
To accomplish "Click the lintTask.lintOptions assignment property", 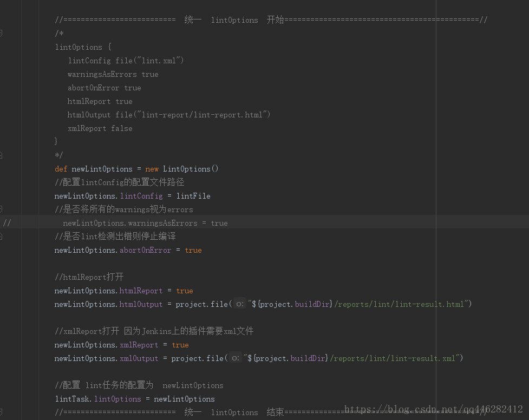I will click(x=117, y=399).
